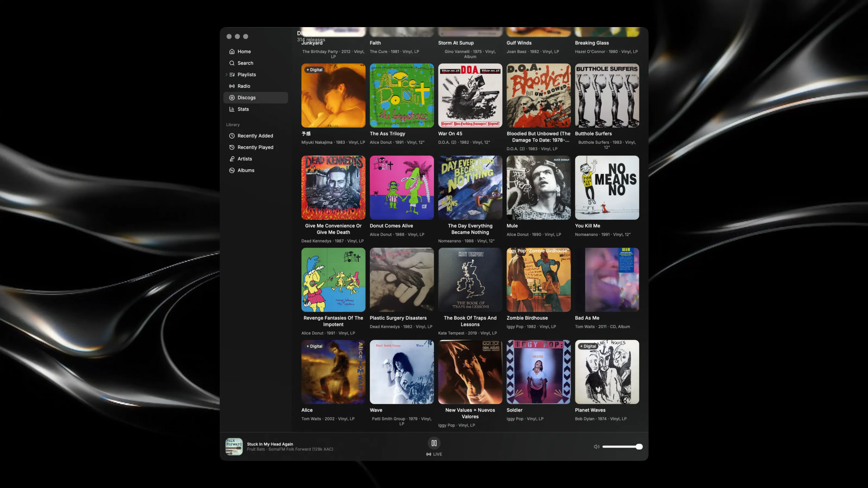The image size is (868, 488).
Task: Open the Butthole Surfers album cover
Action: (x=607, y=96)
